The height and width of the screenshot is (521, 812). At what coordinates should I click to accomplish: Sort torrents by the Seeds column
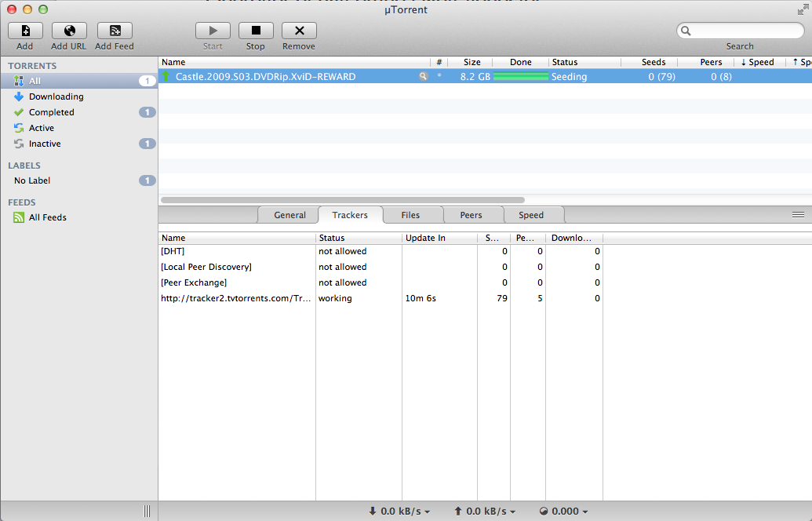pyautogui.click(x=650, y=62)
